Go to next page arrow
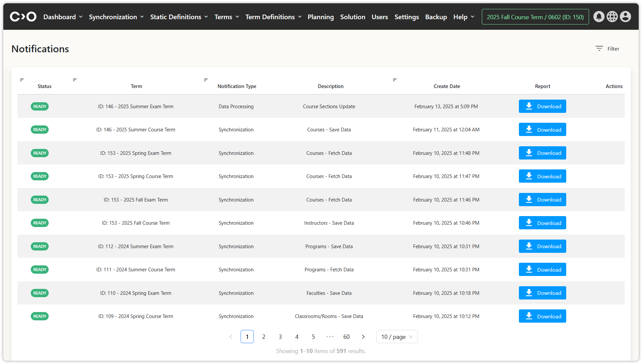This screenshot has width=642, height=364. (x=363, y=337)
